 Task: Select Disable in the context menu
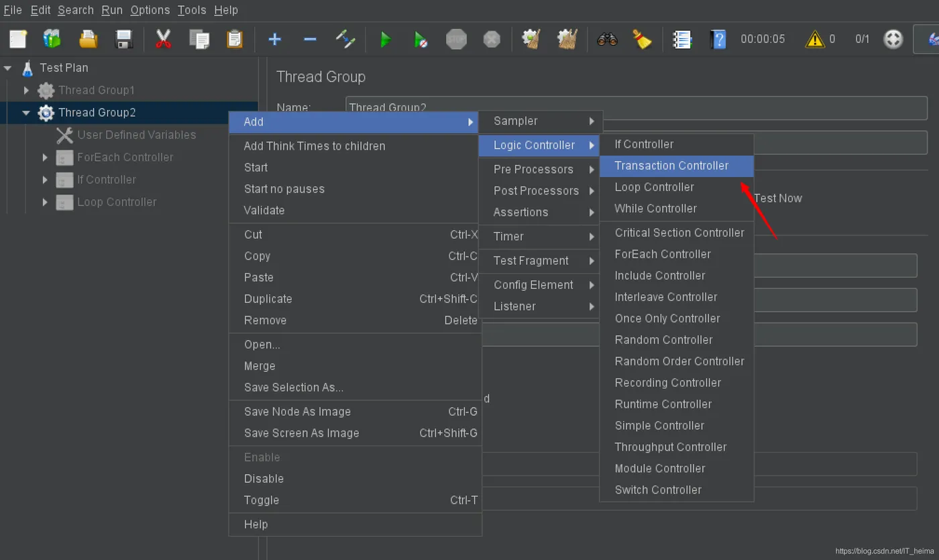pos(264,479)
